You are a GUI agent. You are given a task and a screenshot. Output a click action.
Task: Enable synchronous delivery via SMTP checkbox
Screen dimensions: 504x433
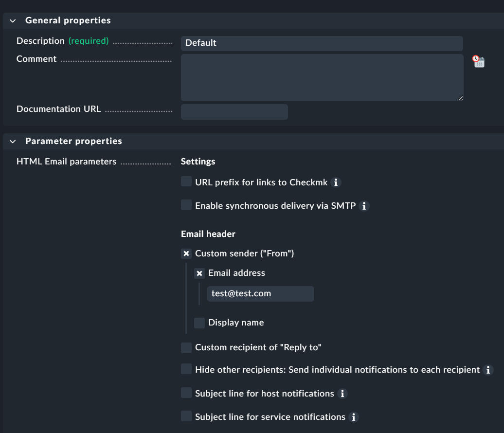pyautogui.click(x=186, y=205)
